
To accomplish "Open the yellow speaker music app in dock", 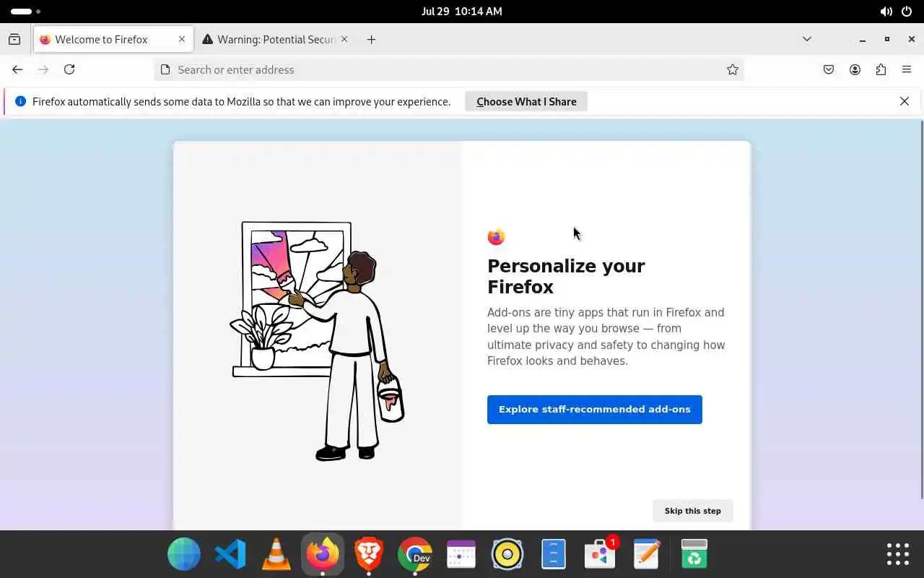I will pos(507,555).
